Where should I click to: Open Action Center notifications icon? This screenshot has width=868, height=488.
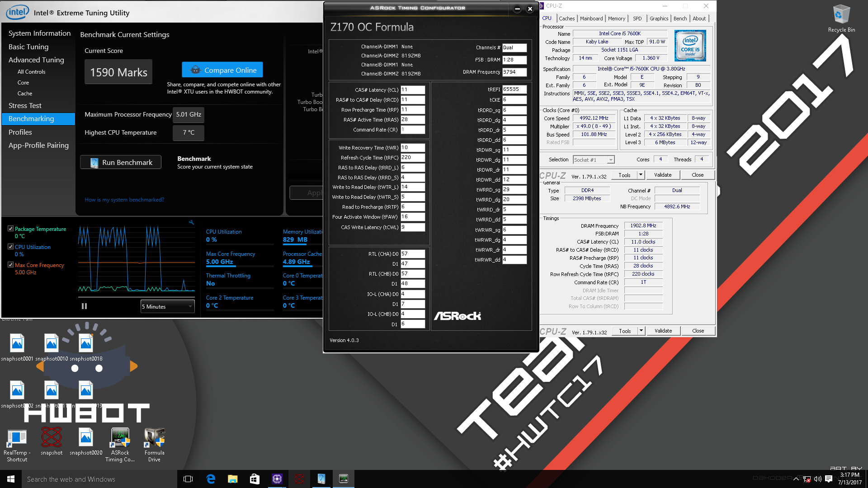[x=829, y=479]
